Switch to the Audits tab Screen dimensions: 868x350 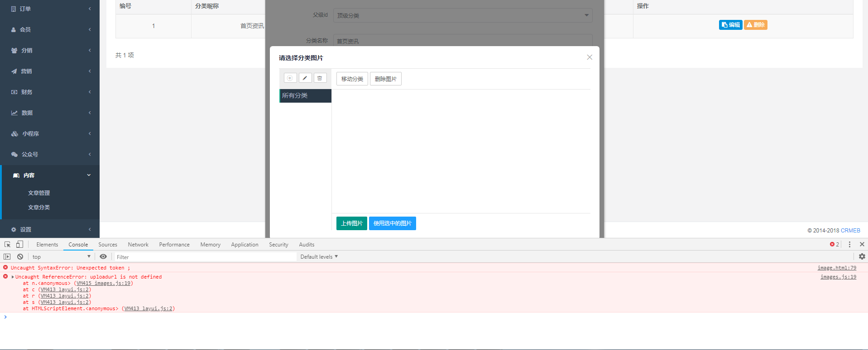pos(307,245)
